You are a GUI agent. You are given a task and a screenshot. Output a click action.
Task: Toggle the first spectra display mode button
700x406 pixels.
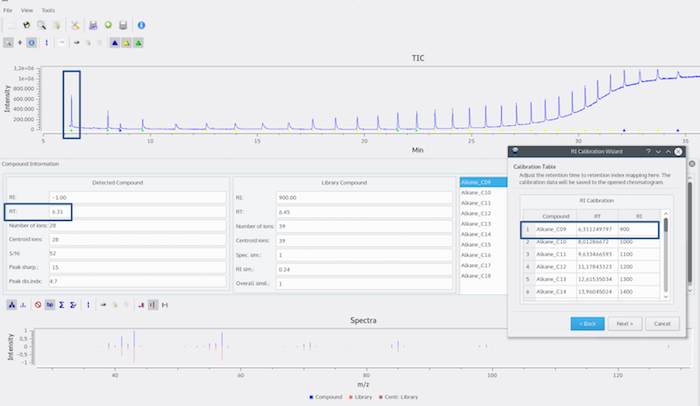pos(10,305)
